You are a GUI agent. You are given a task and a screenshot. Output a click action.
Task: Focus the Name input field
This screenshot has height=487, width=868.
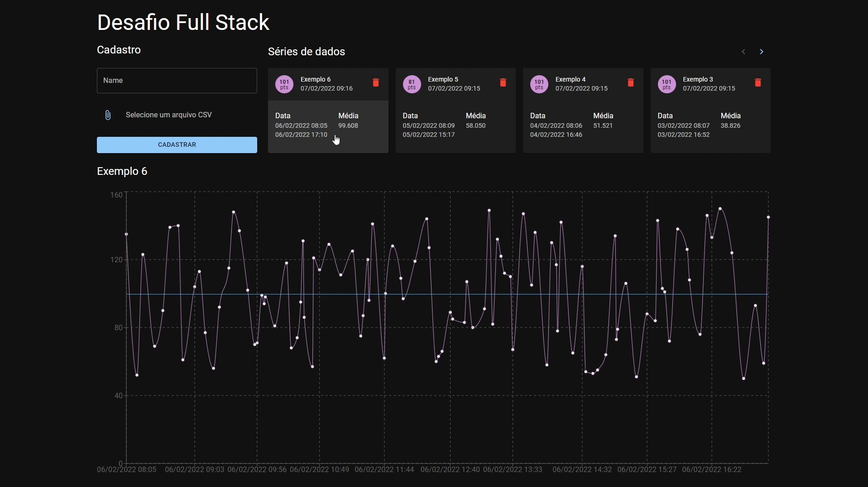click(177, 81)
